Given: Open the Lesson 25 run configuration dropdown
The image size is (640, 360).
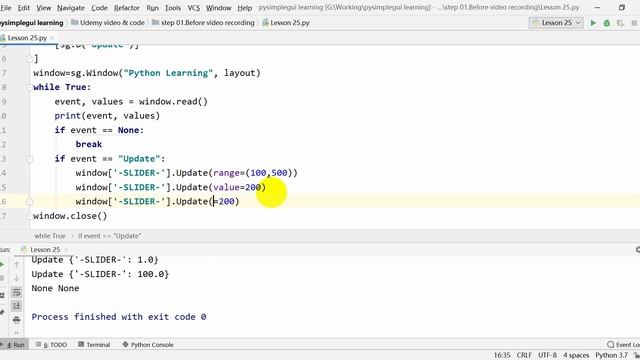Looking at the screenshot, I should [556, 23].
